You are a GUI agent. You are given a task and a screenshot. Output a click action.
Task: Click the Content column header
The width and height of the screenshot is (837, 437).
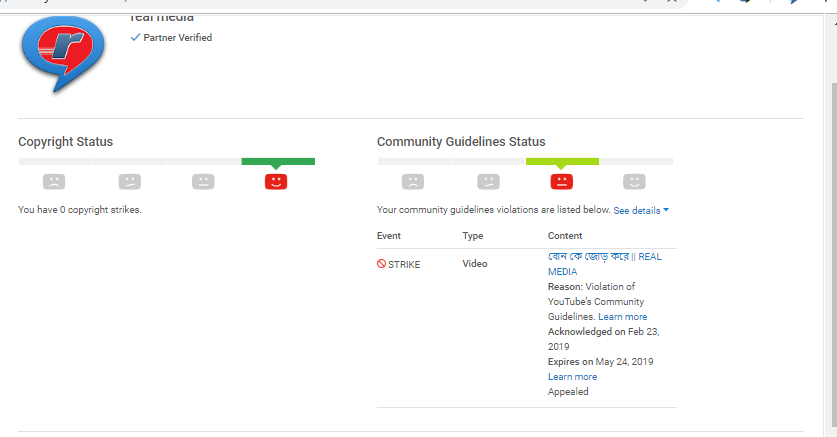coord(565,236)
